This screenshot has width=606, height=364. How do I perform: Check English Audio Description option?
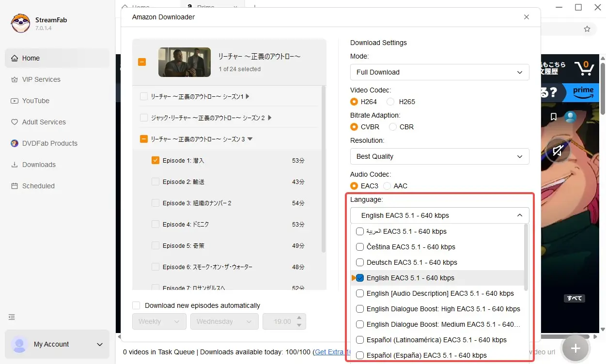(360, 293)
